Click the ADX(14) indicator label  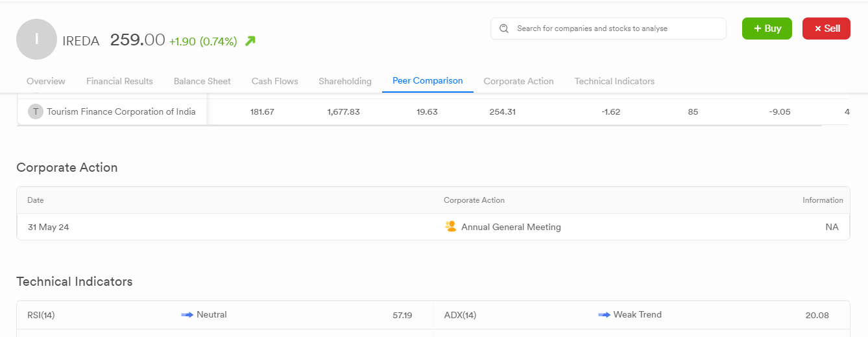460,315
